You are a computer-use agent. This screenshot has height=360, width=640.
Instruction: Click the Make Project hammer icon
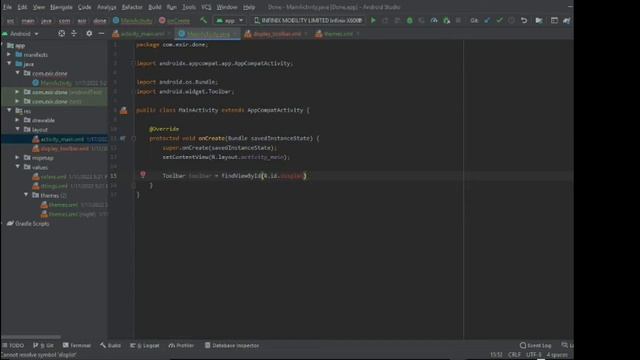pos(203,20)
